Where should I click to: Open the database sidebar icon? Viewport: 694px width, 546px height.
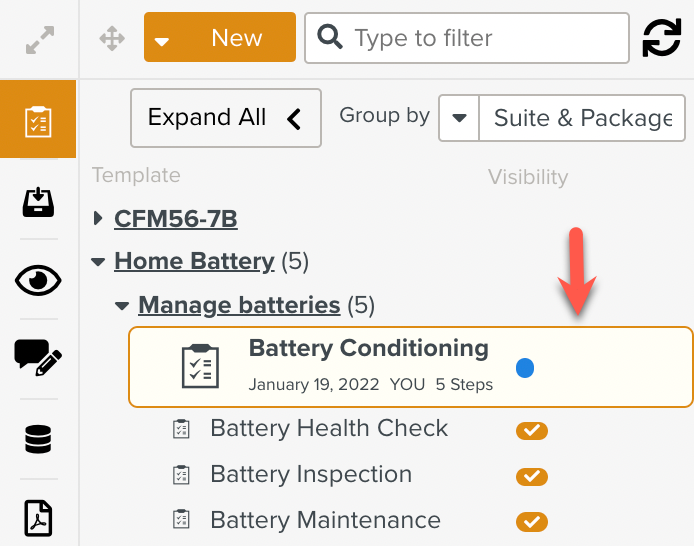[x=38, y=438]
